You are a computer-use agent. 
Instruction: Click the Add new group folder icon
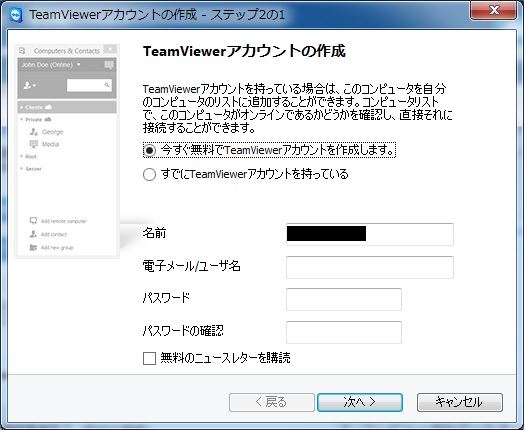coord(33,248)
